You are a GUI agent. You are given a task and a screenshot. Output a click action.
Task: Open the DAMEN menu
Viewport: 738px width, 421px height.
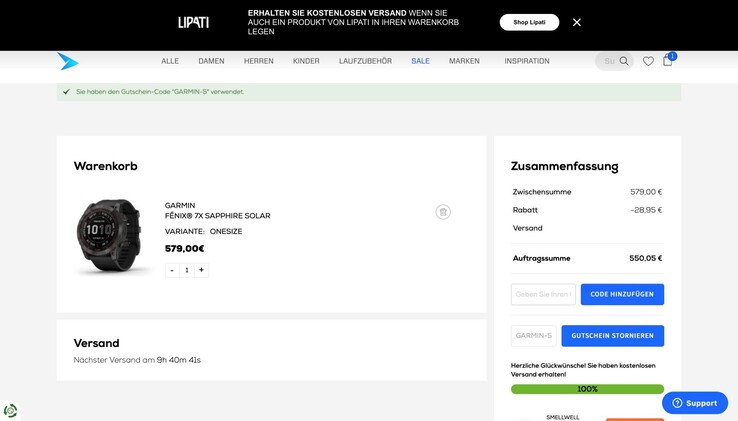(211, 61)
